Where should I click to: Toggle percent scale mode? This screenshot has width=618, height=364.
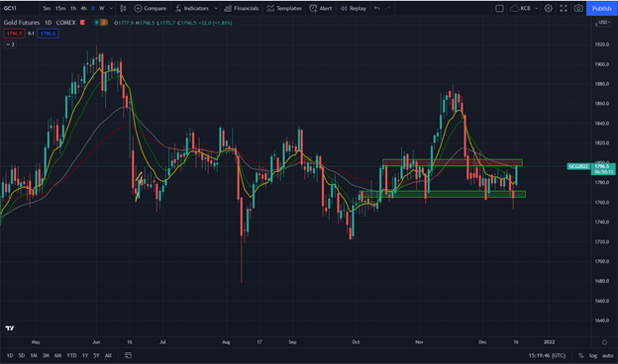point(581,355)
